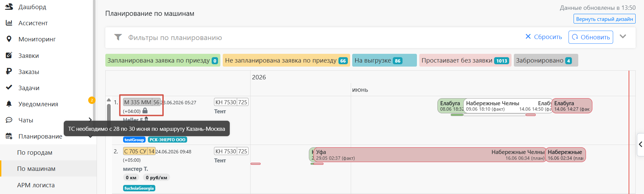Click the lock icon beside (+04:00)

[x=145, y=111]
